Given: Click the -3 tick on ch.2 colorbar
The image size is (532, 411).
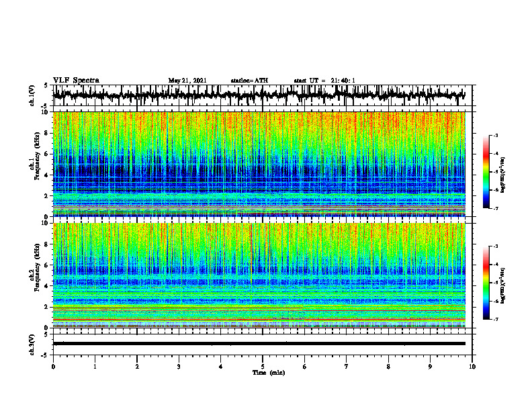Looking at the screenshot, I should [x=495, y=246].
